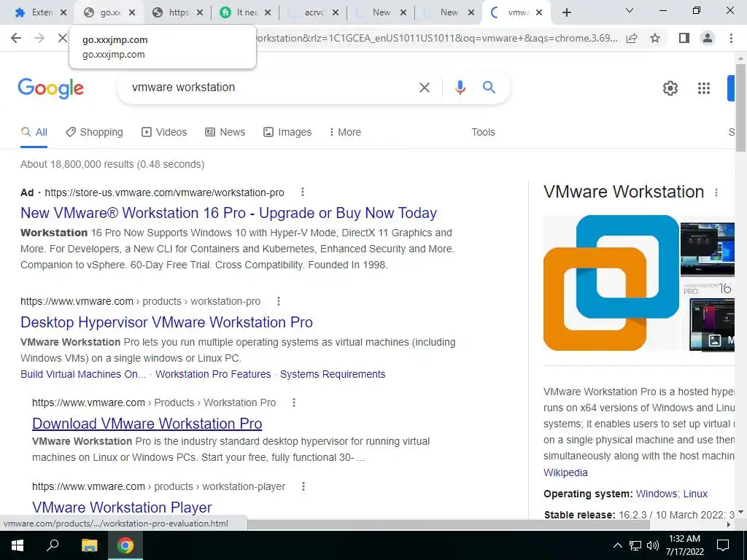Select the Images results filter
The width and height of the screenshot is (747, 560).
[287, 133]
